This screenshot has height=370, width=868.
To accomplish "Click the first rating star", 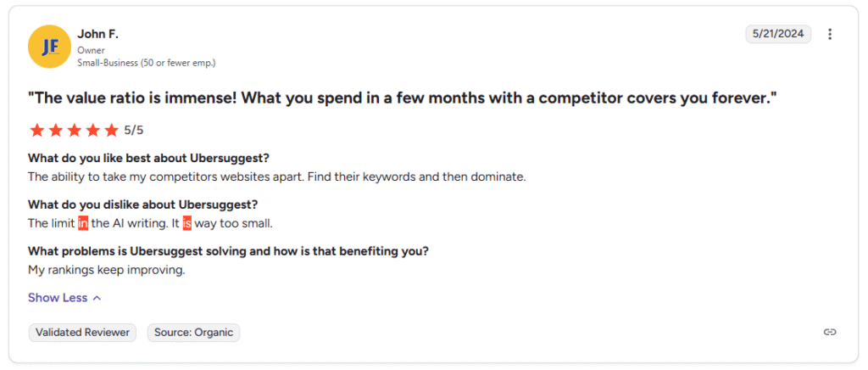I will (36, 130).
